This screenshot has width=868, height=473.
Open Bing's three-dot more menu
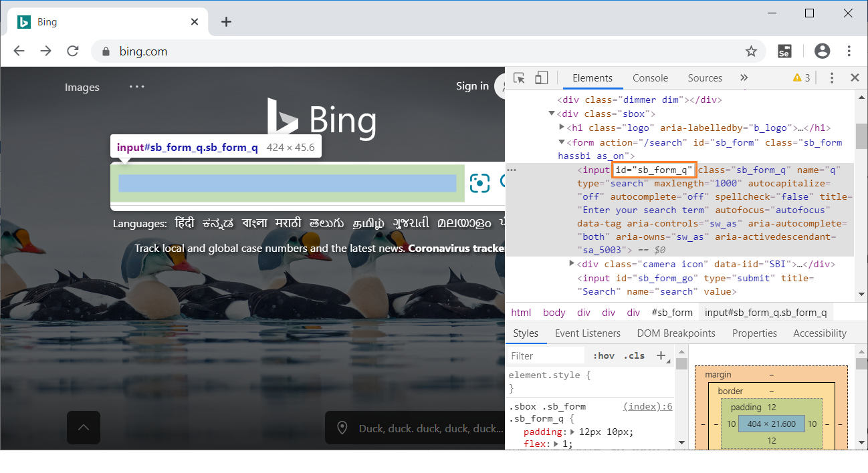137,86
